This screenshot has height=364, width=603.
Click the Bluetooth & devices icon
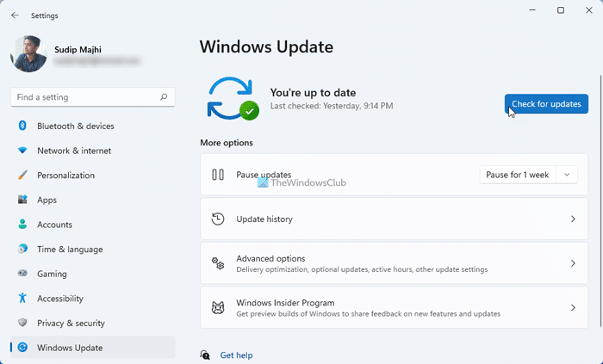(x=22, y=126)
